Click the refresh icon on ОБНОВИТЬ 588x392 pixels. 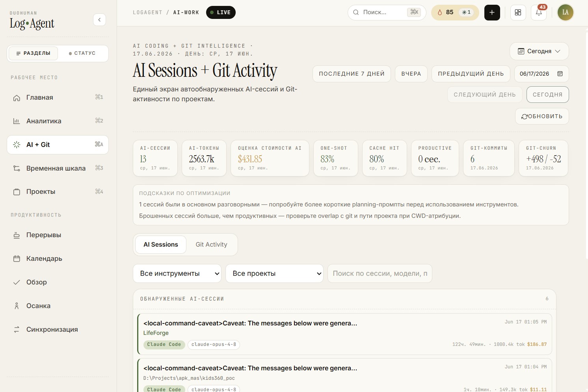click(524, 117)
